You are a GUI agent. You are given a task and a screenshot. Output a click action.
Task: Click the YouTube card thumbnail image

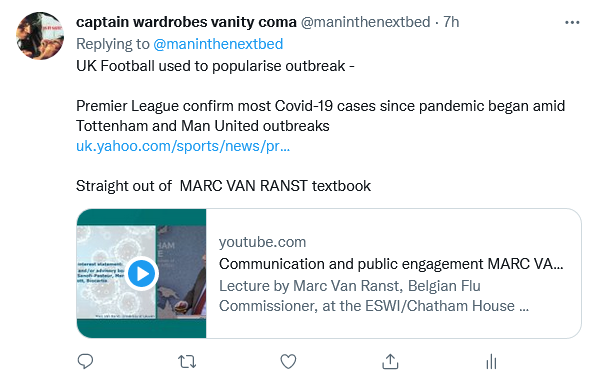(x=141, y=274)
